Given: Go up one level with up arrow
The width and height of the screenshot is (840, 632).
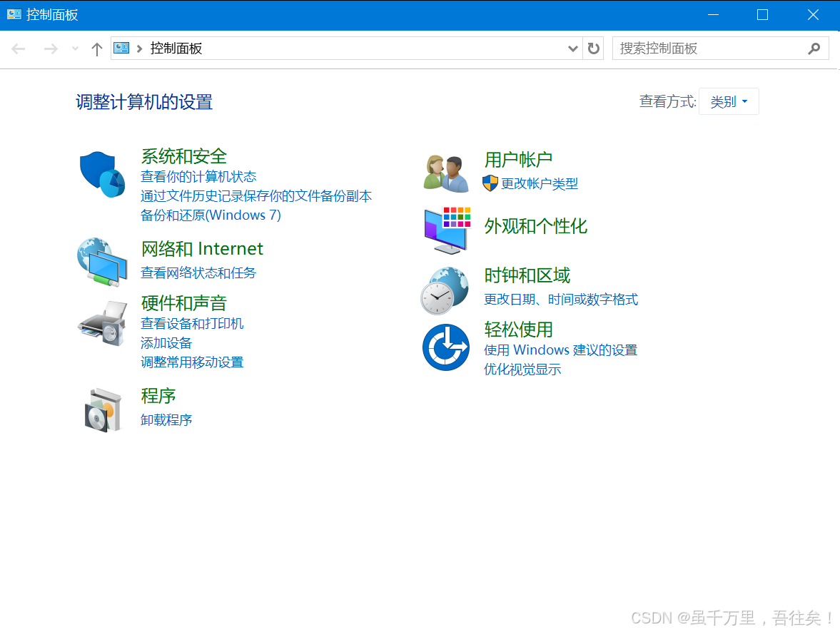Looking at the screenshot, I should 96,49.
